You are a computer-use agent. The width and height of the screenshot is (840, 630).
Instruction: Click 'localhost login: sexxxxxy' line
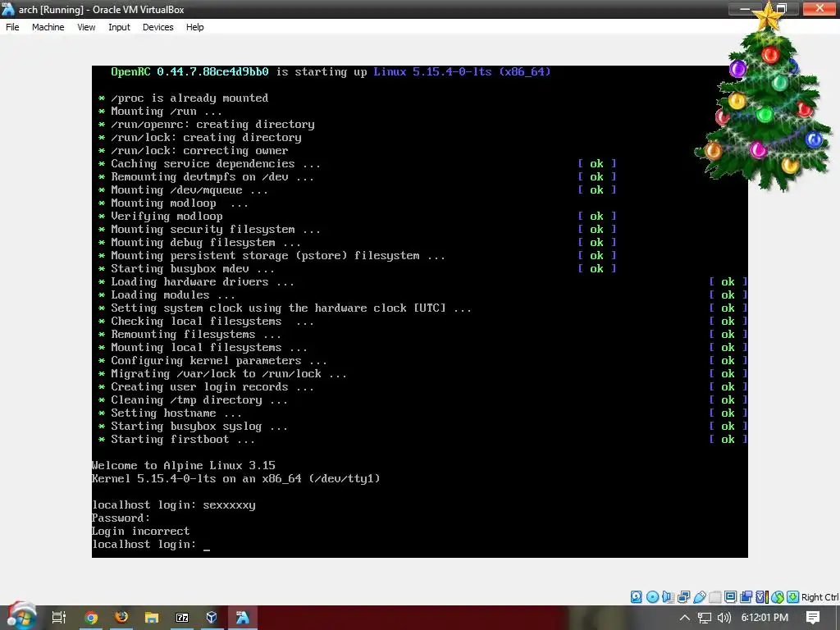click(174, 505)
